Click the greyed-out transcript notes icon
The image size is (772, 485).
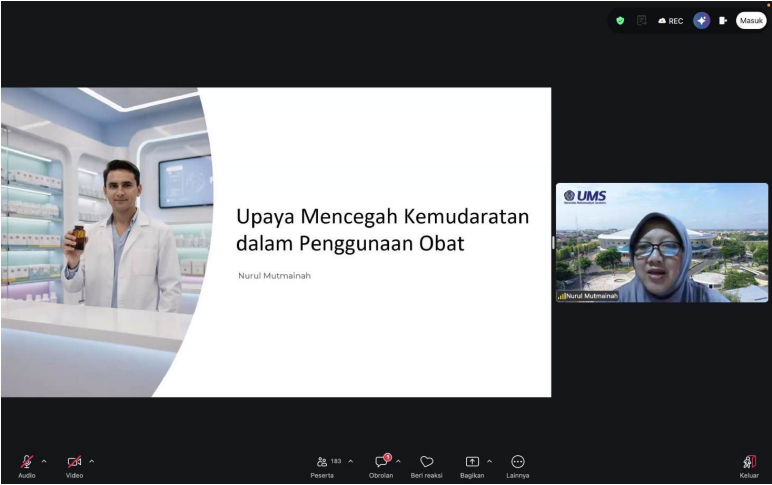point(641,21)
